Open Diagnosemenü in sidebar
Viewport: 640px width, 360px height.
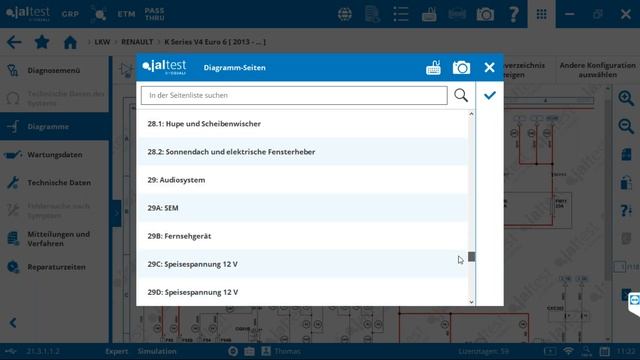[x=54, y=71]
